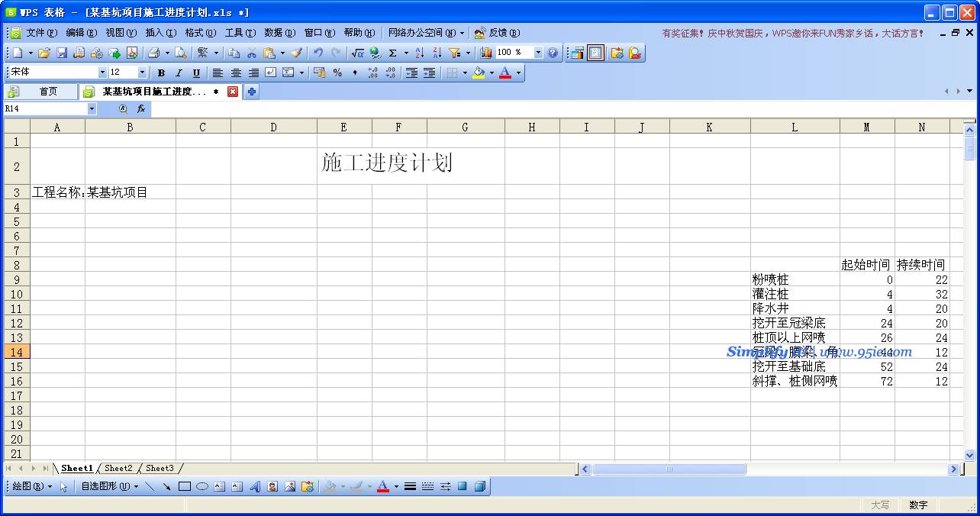The image size is (980, 516).
Task: Insert WordArt from drawing toolbar
Action: click(x=255, y=486)
